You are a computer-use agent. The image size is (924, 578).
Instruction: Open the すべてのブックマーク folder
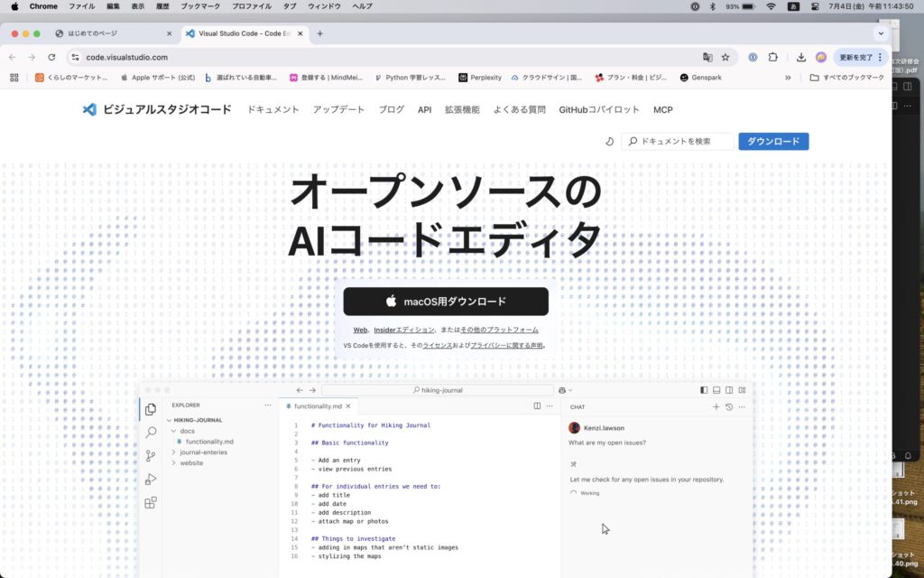point(846,78)
